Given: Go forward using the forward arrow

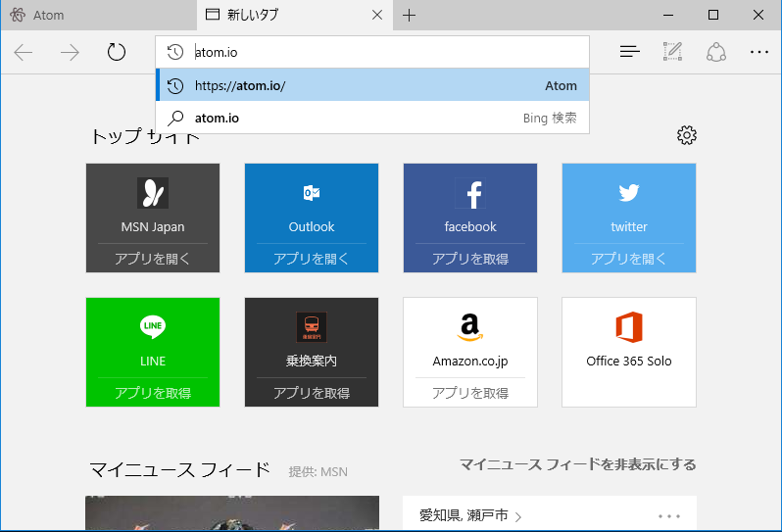Looking at the screenshot, I should click(x=70, y=52).
